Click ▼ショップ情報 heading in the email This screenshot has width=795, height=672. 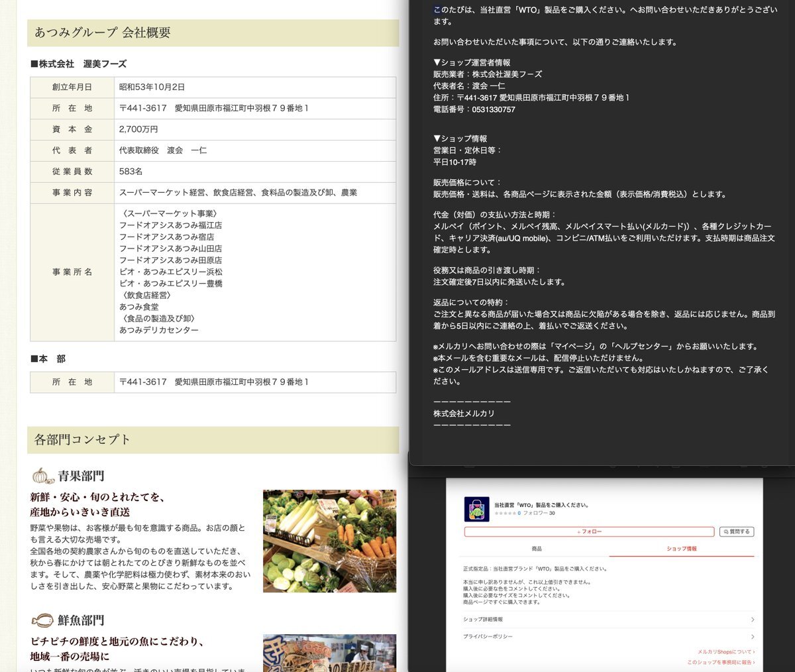(x=460, y=139)
